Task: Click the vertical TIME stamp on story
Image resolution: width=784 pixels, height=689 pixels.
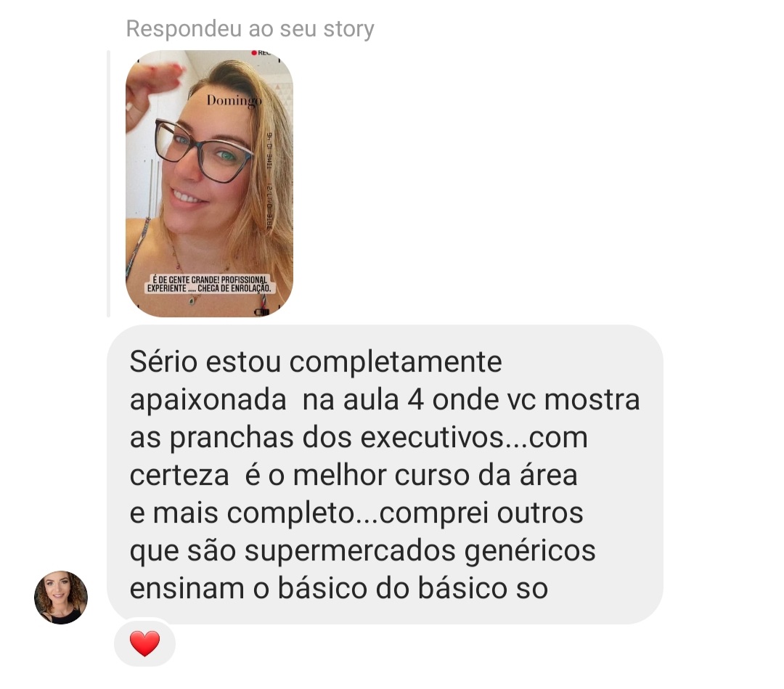Action: pos(269,150)
